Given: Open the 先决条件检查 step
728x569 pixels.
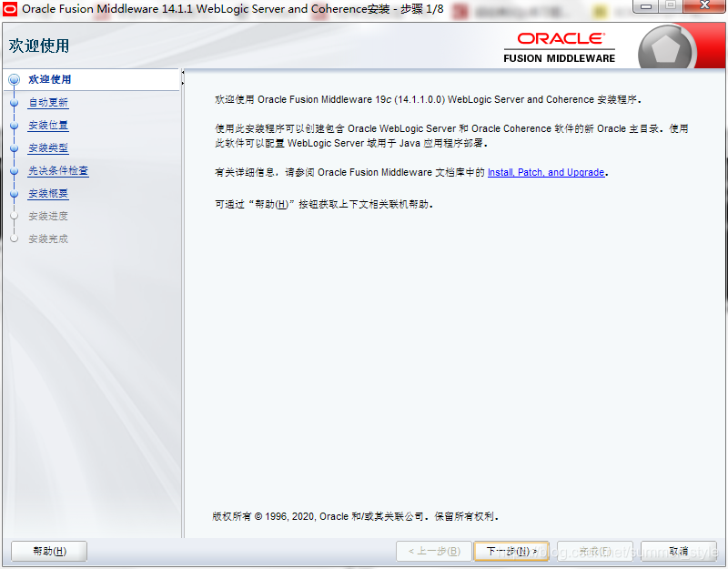Looking at the screenshot, I should click(x=58, y=170).
